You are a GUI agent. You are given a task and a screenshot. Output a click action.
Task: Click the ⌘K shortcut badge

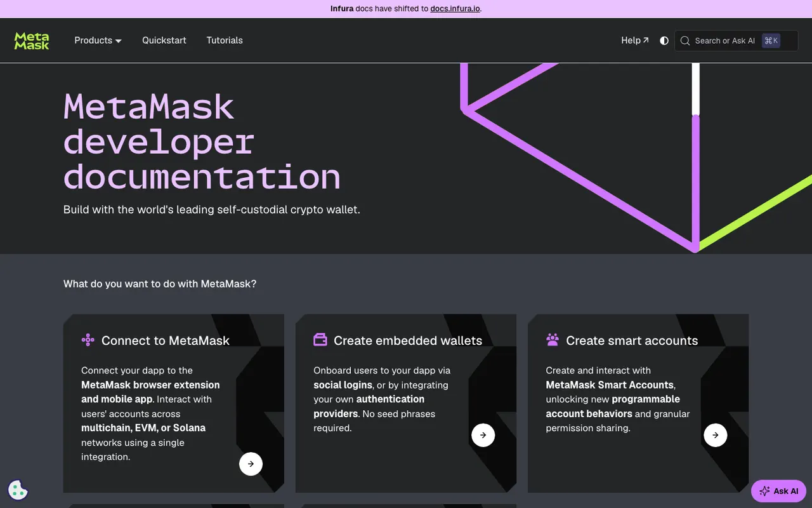pyautogui.click(x=771, y=41)
